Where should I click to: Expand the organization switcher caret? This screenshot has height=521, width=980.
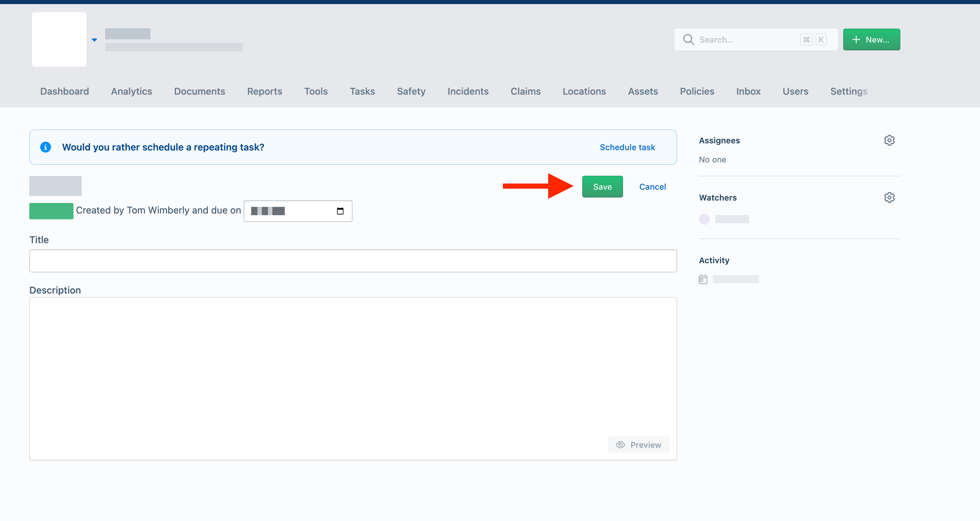click(94, 40)
